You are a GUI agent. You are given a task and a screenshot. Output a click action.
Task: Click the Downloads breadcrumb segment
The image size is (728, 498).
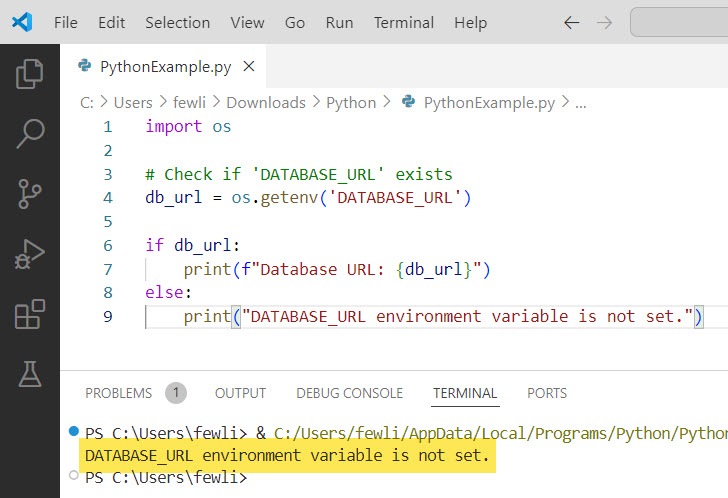coord(266,103)
